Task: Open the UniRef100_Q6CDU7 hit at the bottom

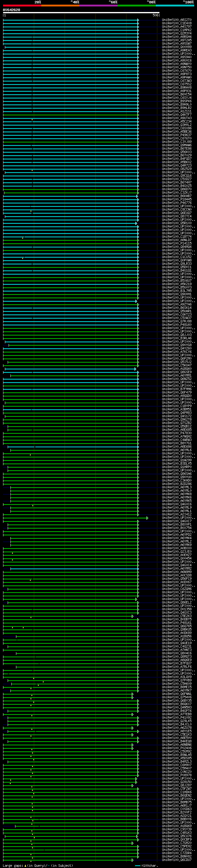Action: pos(176,860)
